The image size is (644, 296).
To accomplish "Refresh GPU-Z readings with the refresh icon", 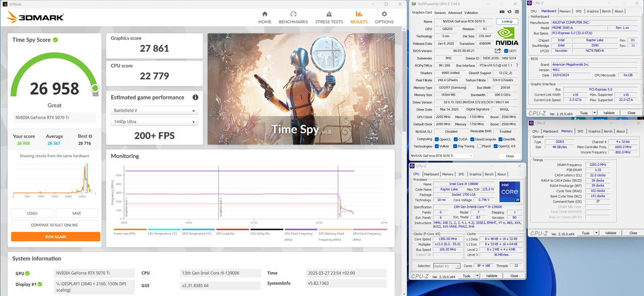I will (509, 12).
